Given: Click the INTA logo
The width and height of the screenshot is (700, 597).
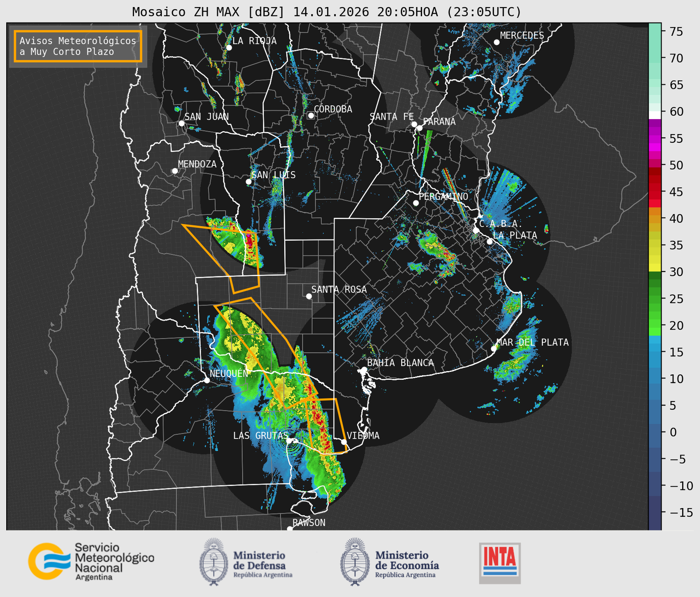Looking at the screenshot, I should (x=500, y=563).
